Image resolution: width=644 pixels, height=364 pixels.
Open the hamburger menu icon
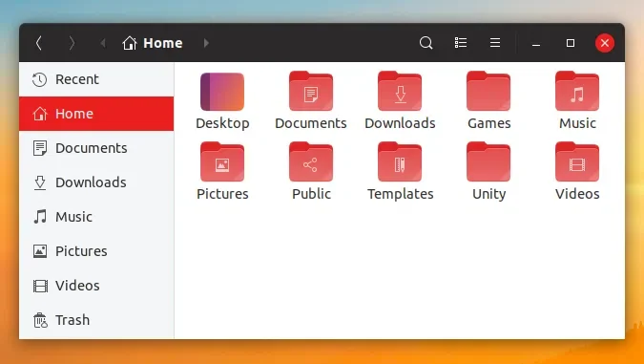tap(495, 43)
